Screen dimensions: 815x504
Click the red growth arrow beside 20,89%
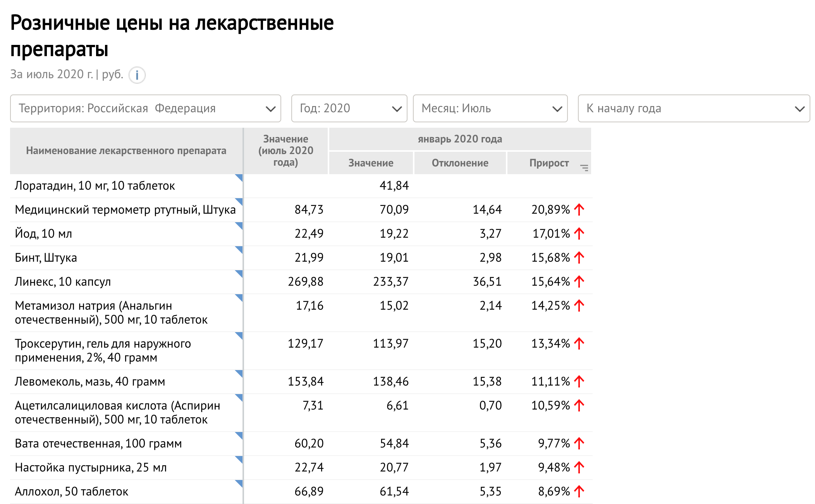coord(579,210)
